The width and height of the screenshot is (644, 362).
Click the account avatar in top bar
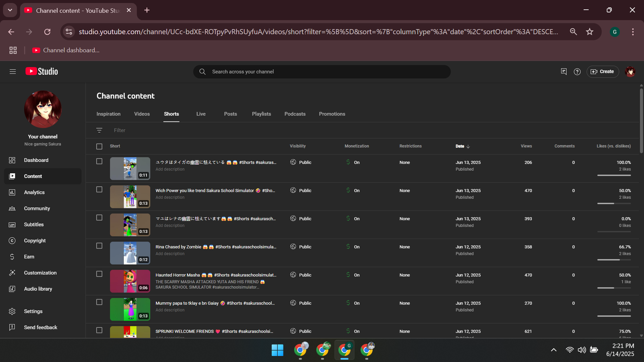(x=630, y=72)
